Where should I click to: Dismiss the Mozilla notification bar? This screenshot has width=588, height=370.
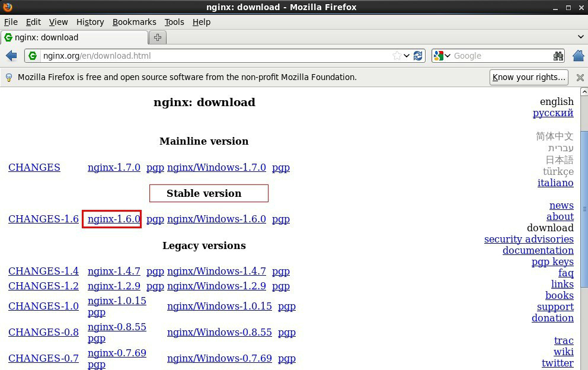point(580,77)
